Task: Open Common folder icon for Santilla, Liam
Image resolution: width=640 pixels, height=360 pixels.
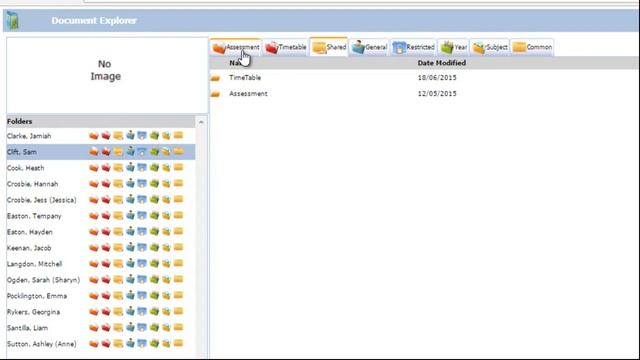Action: [178, 327]
